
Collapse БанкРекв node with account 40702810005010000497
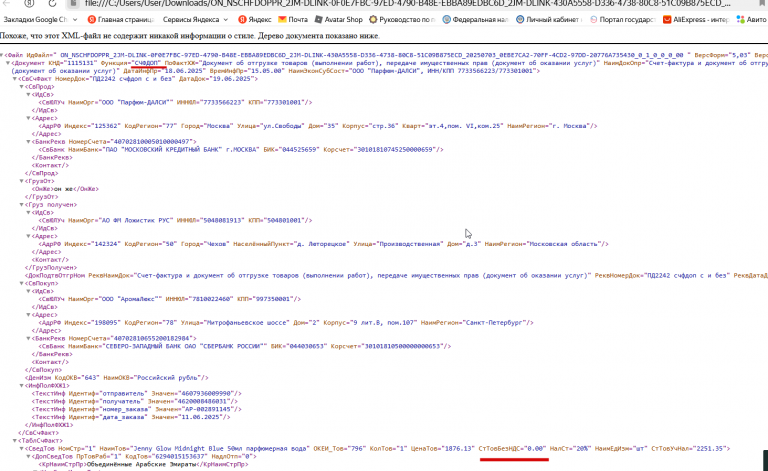coord(28,141)
